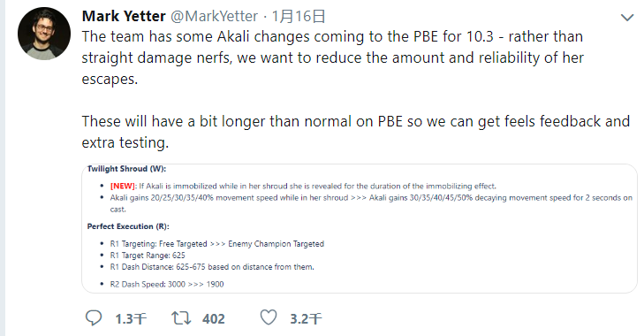
Task: Click the R1 Target Range: 625 line
Action: point(148,256)
